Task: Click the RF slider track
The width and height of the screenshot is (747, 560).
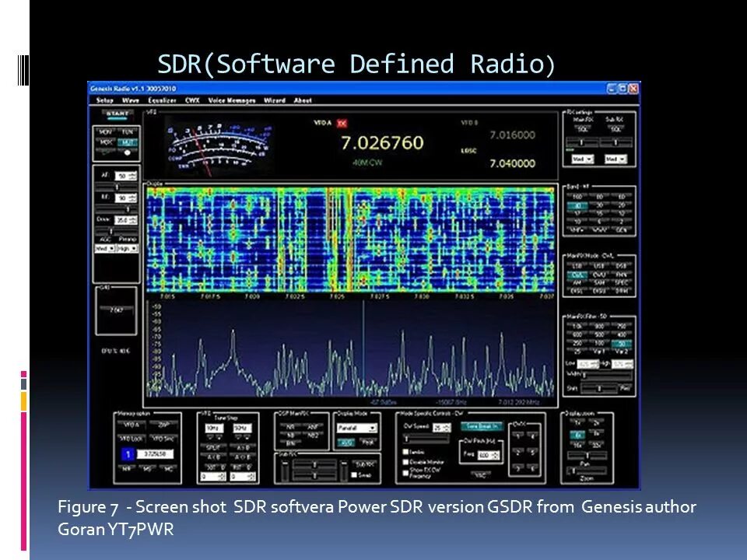Action: click(x=116, y=208)
